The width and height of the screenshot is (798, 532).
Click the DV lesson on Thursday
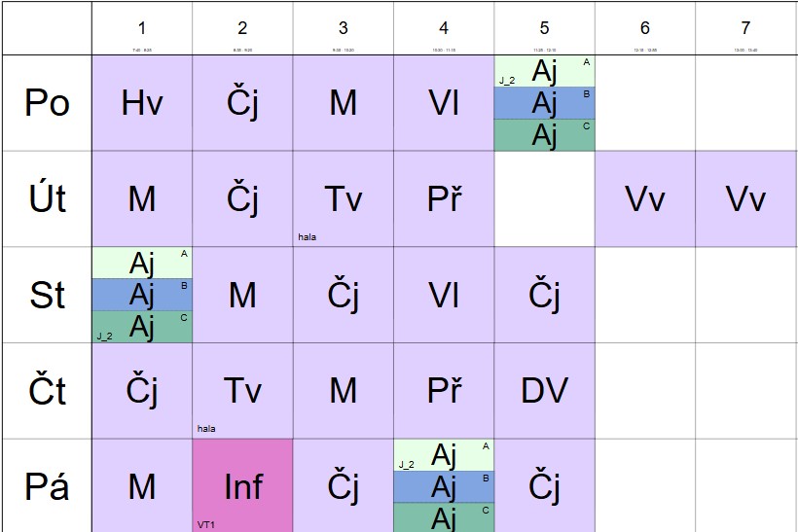pyautogui.click(x=544, y=390)
